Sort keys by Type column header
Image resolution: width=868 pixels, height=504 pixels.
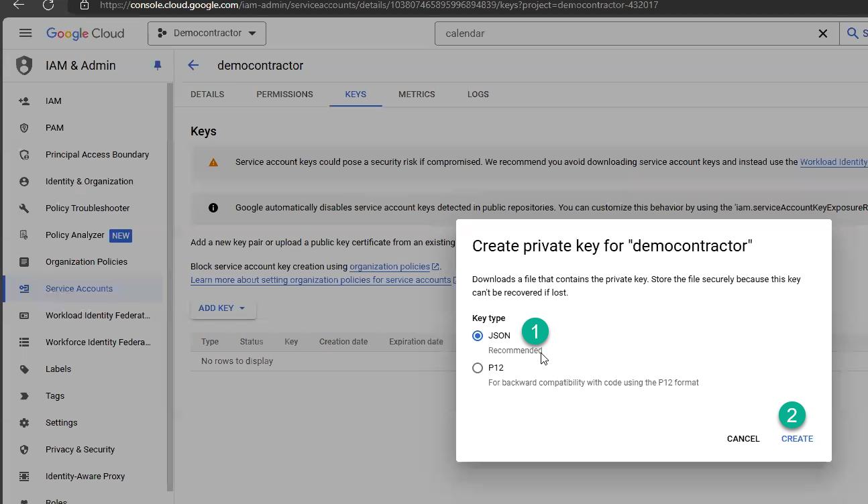[x=210, y=342]
